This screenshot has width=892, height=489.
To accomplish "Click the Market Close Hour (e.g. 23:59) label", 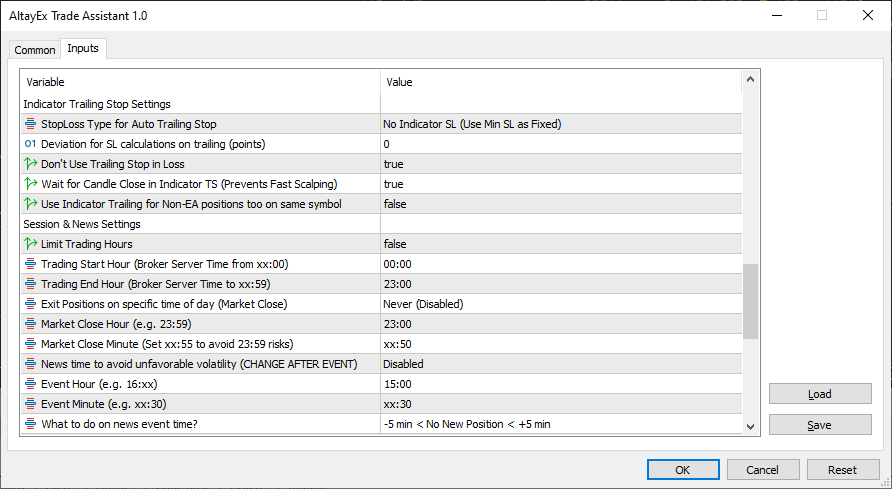I will [x=116, y=324].
